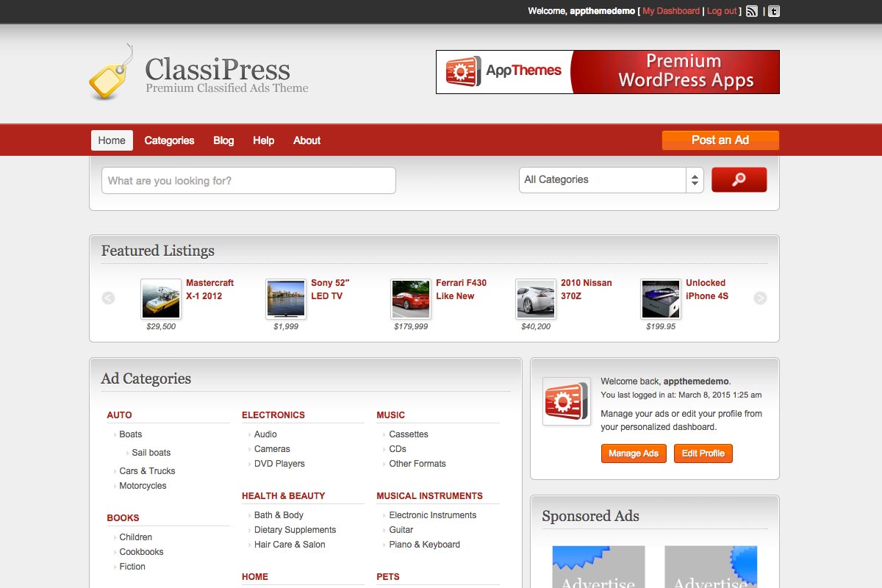Open the Mastercraft X-1 2012 title link
Viewport: 882px width, 588px height.
[x=209, y=290]
